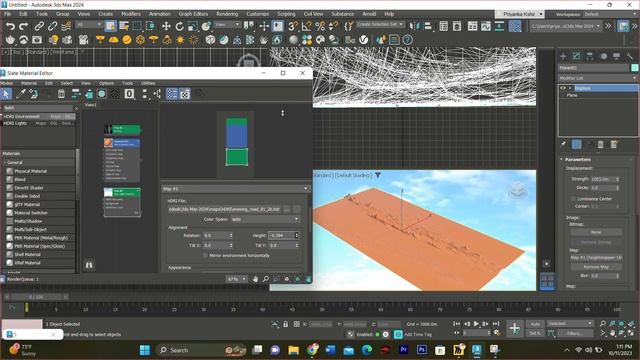Select Material Switcher in the material browser
The height and width of the screenshot is (360, 640).
(x=31, y=213)
